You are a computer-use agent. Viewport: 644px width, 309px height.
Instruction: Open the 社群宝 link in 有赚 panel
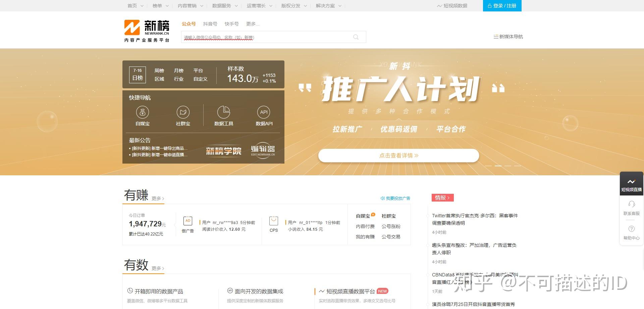point(389,216)
